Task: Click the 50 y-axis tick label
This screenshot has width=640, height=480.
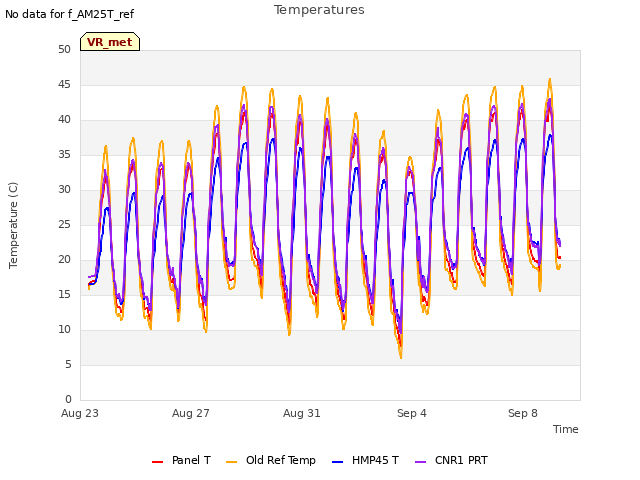Action: click(x=64, y=50)
